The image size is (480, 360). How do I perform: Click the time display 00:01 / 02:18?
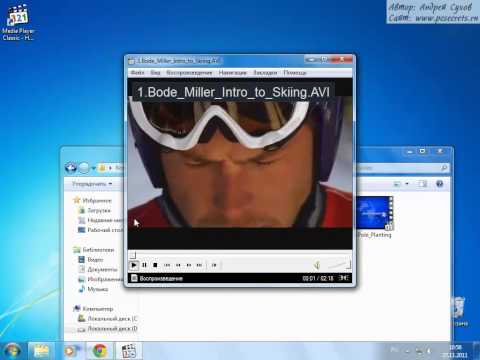318,278
